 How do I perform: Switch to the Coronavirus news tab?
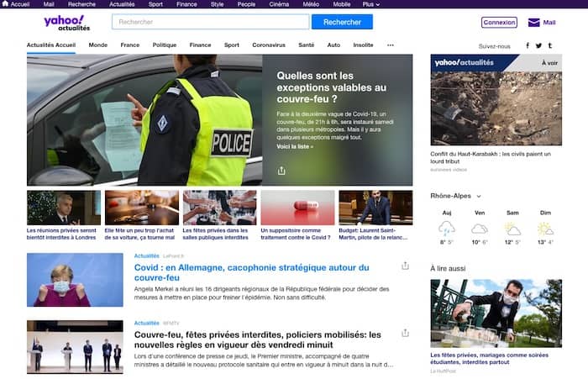pyautogui.click(x=269, y=45)
